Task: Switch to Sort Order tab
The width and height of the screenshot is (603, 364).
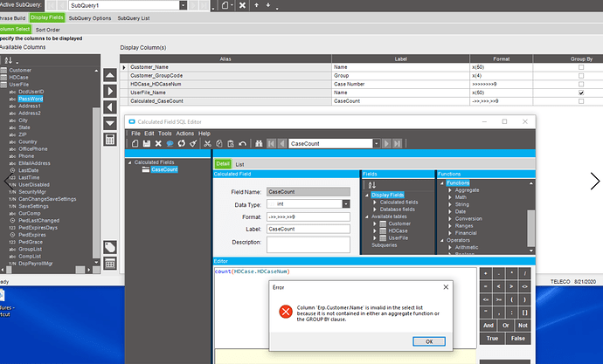Action: 48,30
